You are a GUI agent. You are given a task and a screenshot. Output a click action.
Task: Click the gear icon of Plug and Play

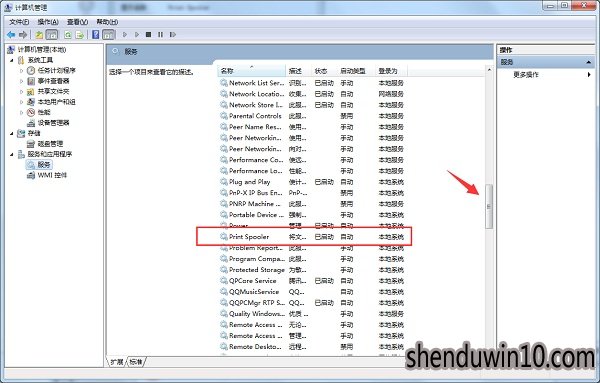224,182
